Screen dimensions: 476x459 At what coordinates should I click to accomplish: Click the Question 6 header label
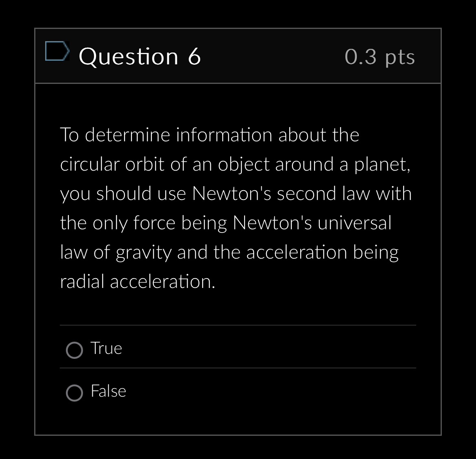140,56
